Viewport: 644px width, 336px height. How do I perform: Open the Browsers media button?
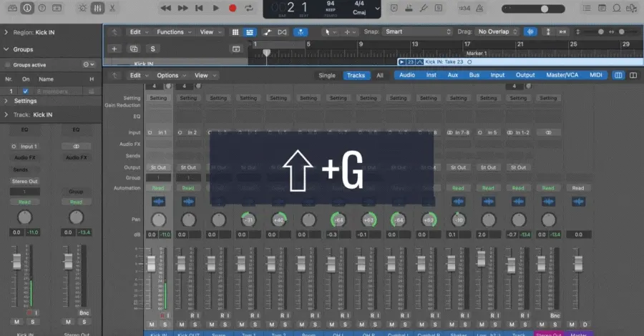631,8
